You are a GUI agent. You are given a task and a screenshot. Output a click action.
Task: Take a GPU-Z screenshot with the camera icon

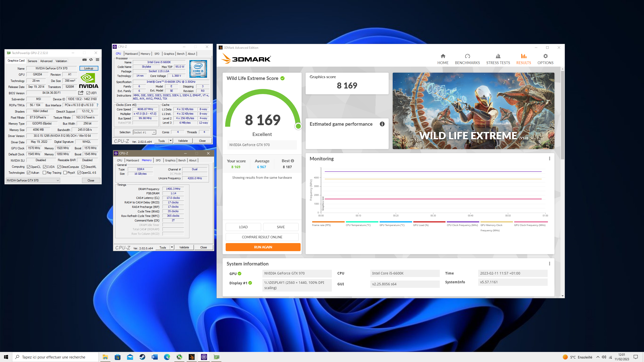pyautogui.click(x=85, y=60)
